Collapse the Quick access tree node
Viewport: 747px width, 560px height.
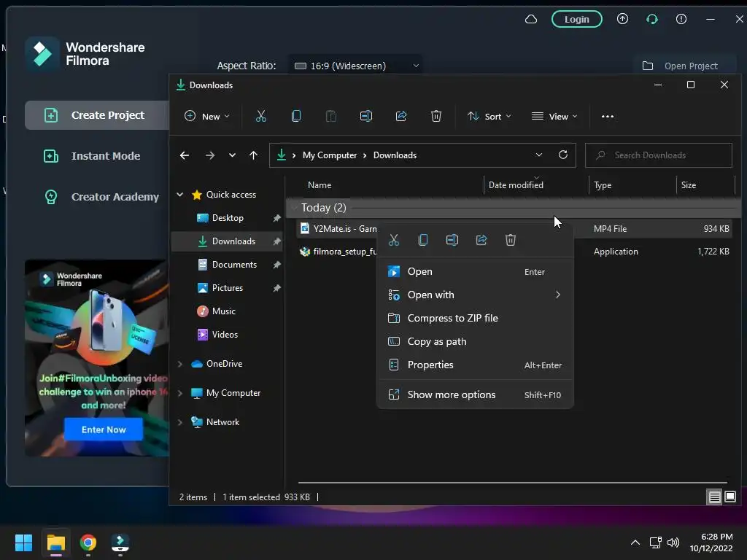180,194
